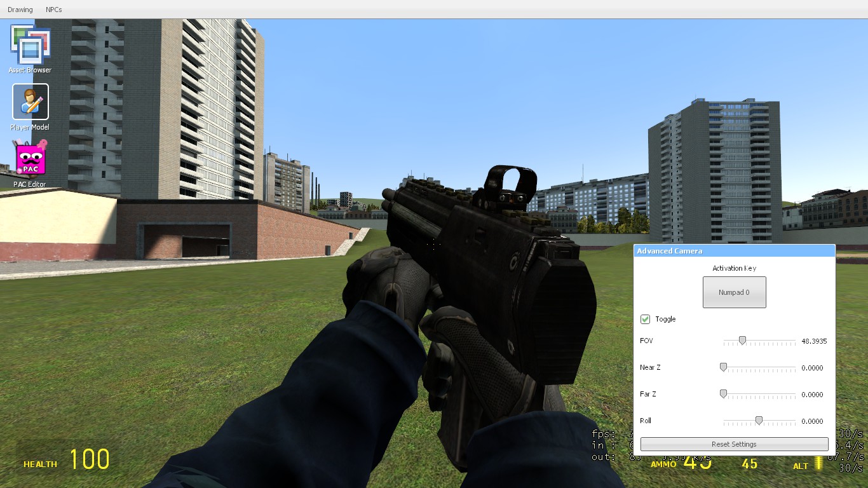Click the Far Z label text
Image resolution: width=868 pixels, height=488 pixels.
coord(648,395)
